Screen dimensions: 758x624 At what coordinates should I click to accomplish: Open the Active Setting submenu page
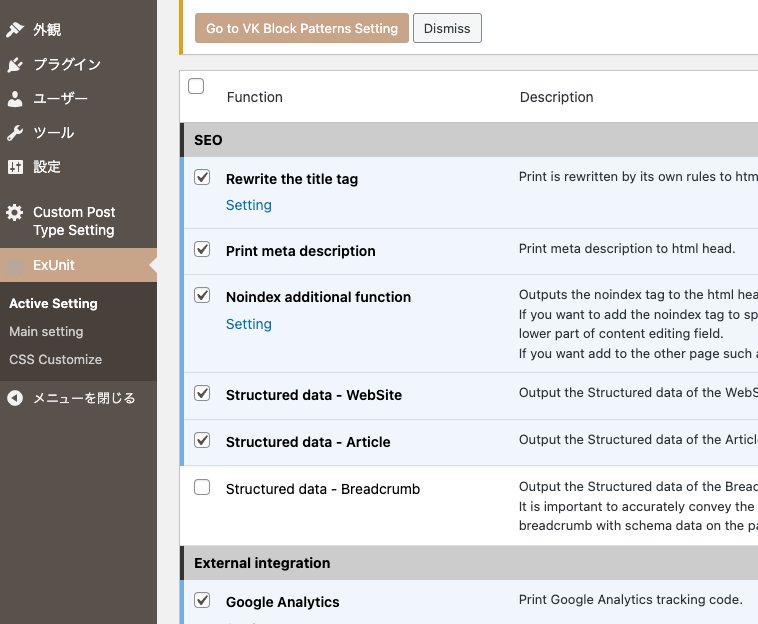53,304
